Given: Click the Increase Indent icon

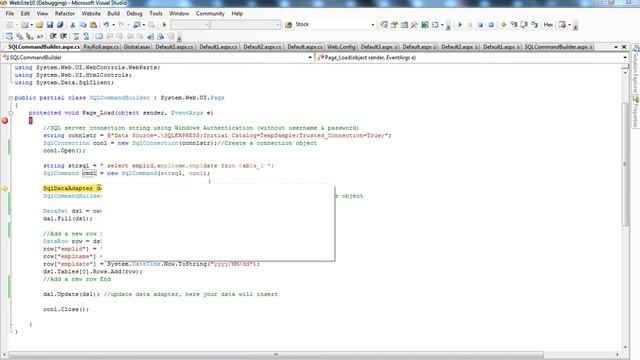Looking at the screenshot, I should 63,36.
